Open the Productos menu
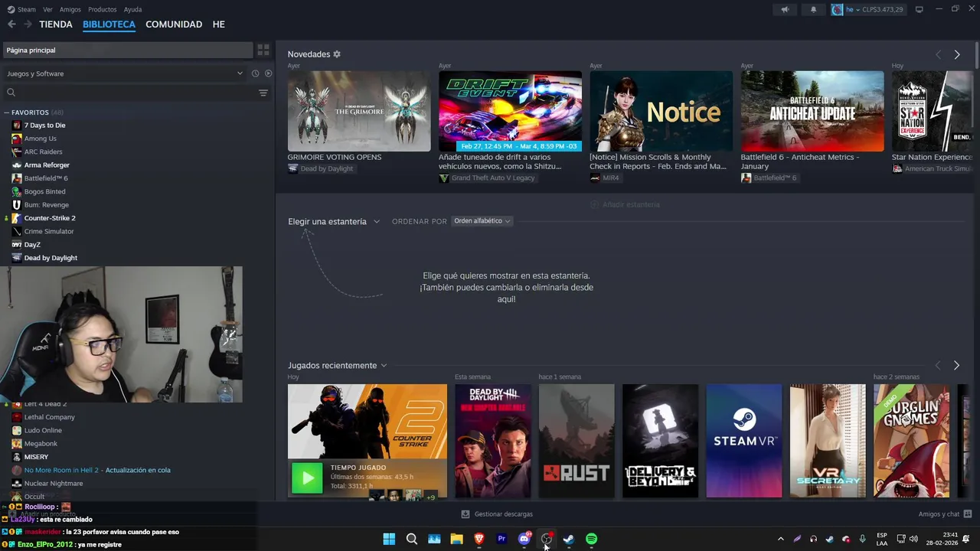This screenshot has height=551, width=980. tap(103, 9)
